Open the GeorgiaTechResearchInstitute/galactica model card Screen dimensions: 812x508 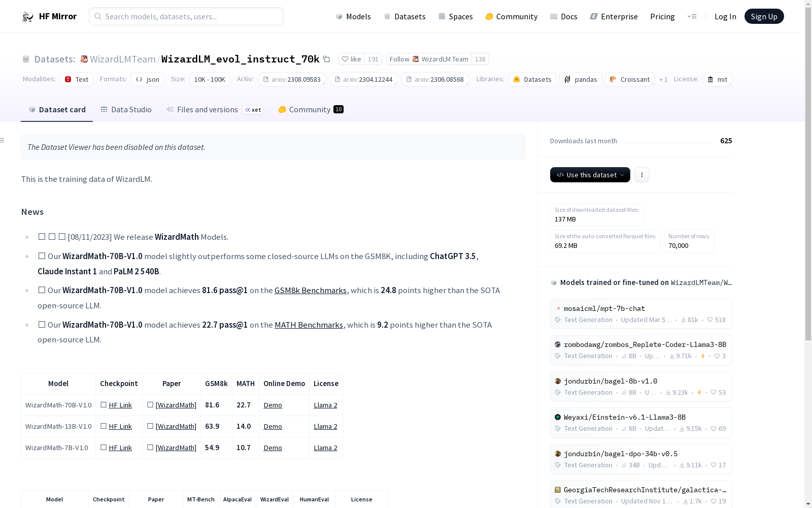point(641,494)
